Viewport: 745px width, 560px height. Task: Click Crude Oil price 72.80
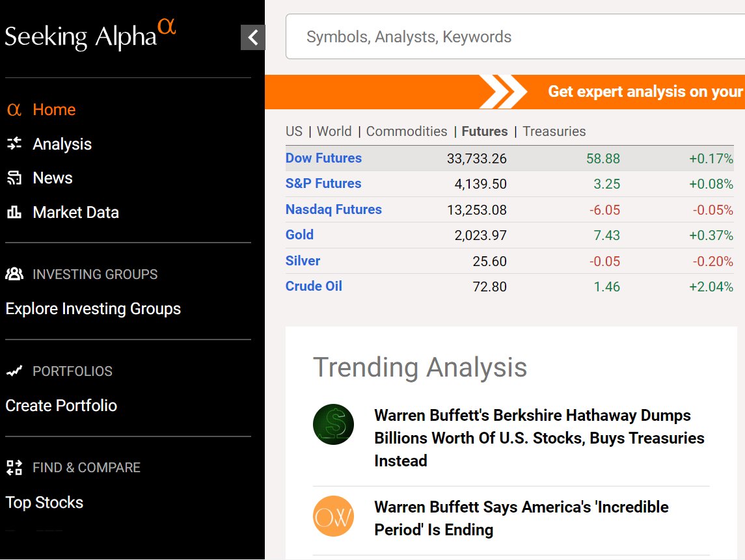[x=490, y=287]
